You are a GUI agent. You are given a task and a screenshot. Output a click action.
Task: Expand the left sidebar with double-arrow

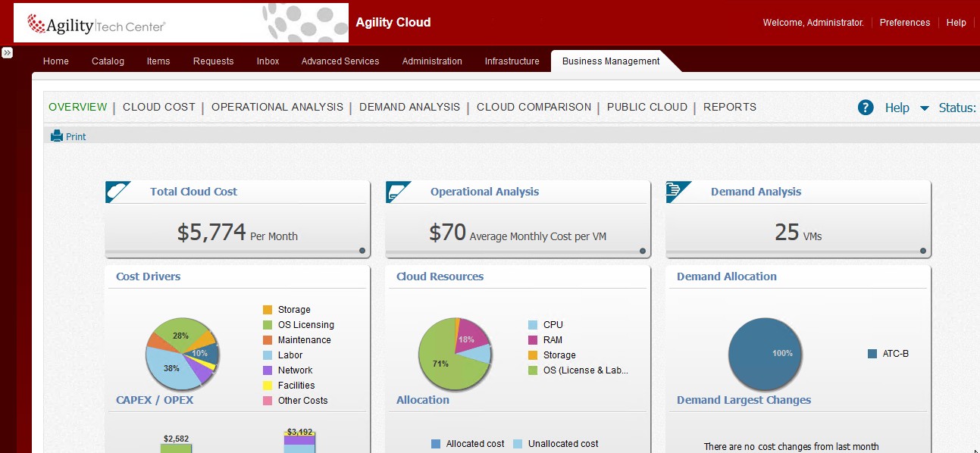click(x=7, y=52)
